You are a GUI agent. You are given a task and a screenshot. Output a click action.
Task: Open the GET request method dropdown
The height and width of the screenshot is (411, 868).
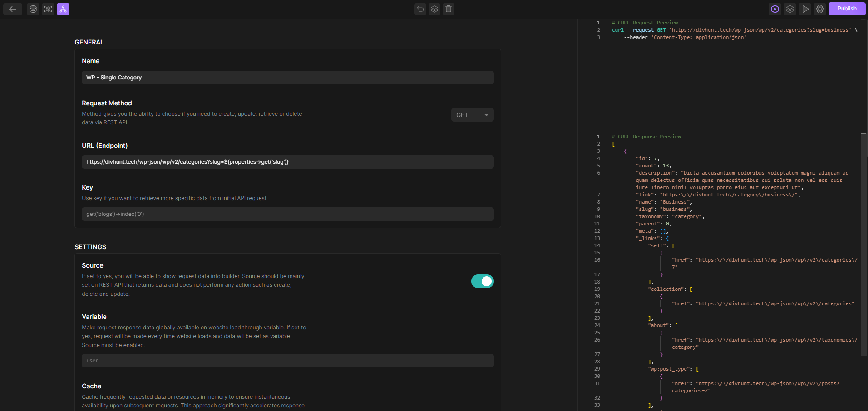coord(472,115)
